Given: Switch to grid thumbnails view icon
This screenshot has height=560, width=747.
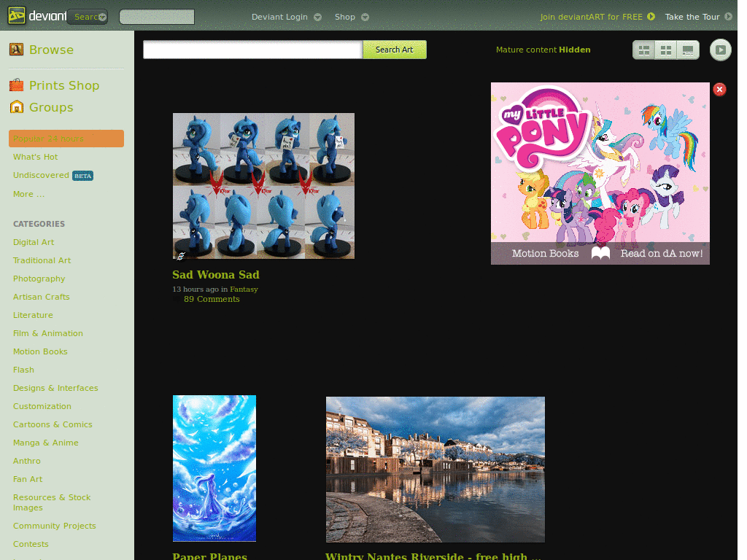Looking at the screenshot, I should [665, 50].
